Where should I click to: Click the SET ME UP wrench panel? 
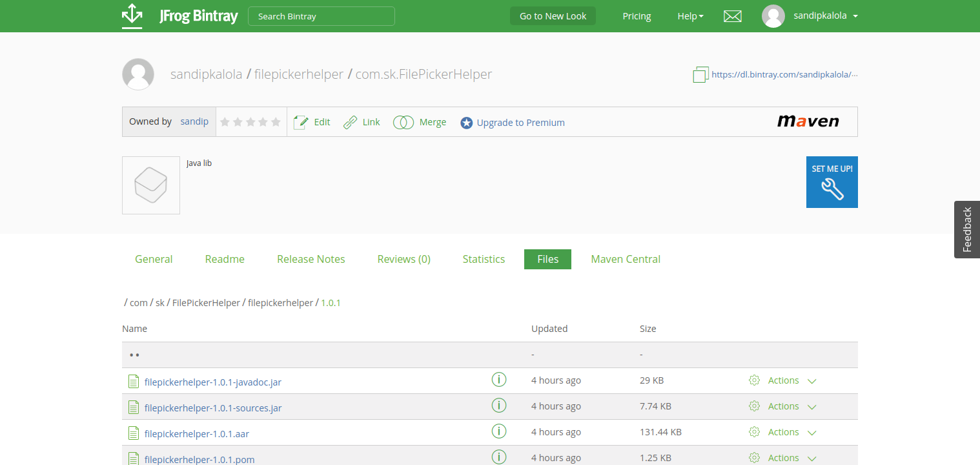click(832, 182)
